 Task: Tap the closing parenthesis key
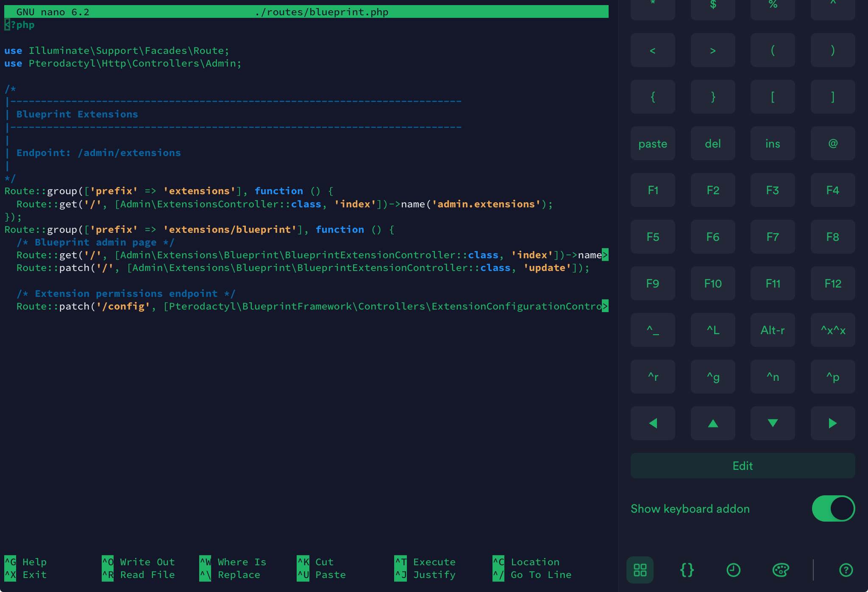[833, 50]
